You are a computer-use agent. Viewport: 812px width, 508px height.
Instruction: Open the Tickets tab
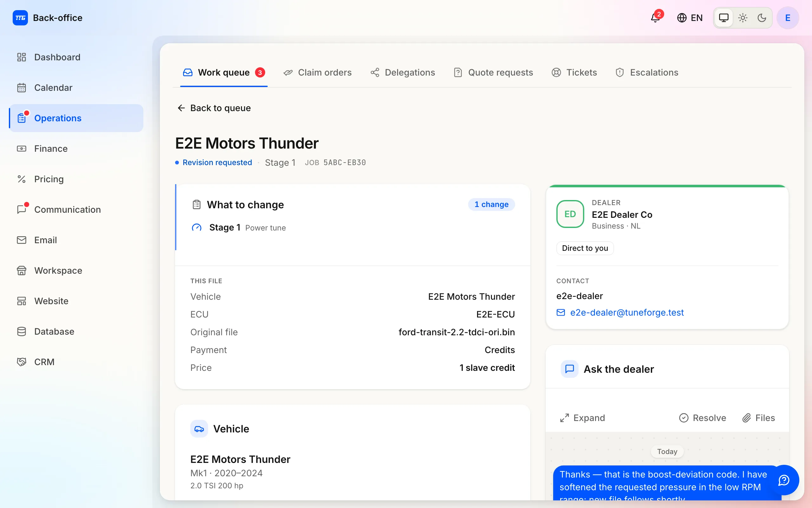[x=574, y=73]
